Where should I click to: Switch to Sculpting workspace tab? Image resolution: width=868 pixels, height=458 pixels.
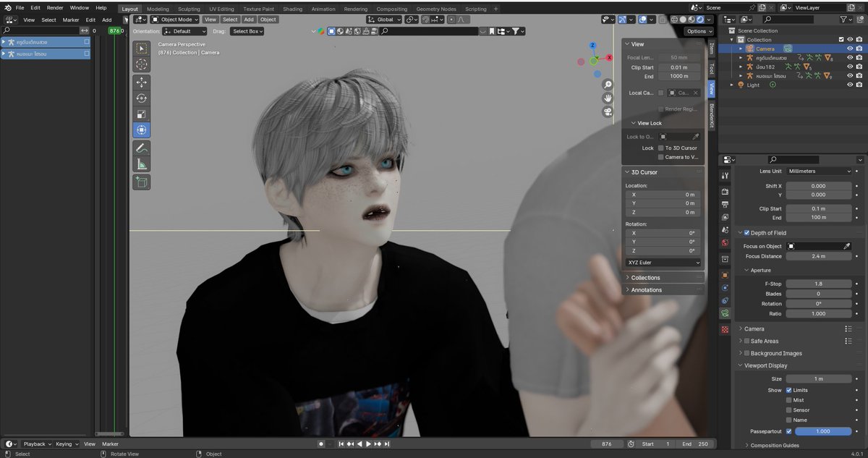(x=189, y=9)
